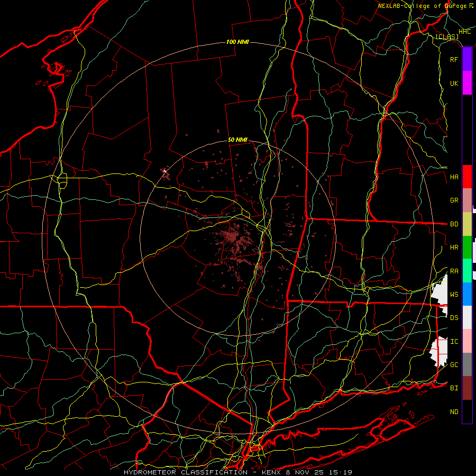Viewport: 476px width, 476px height.
Task: Click the UK magenta legend swatch
Action: point(467,83)
